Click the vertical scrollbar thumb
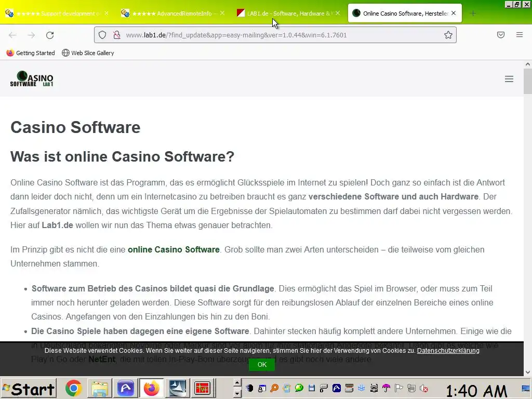The image size is (532, 399). 528,81
